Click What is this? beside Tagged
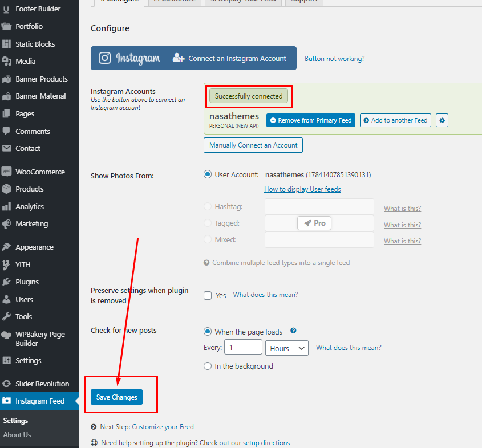 (402, 225)
